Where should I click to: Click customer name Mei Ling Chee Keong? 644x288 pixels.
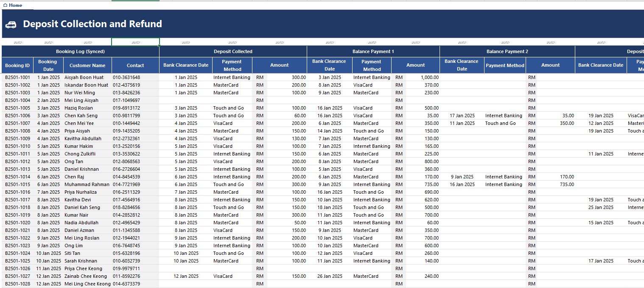[x=87, y=284]
